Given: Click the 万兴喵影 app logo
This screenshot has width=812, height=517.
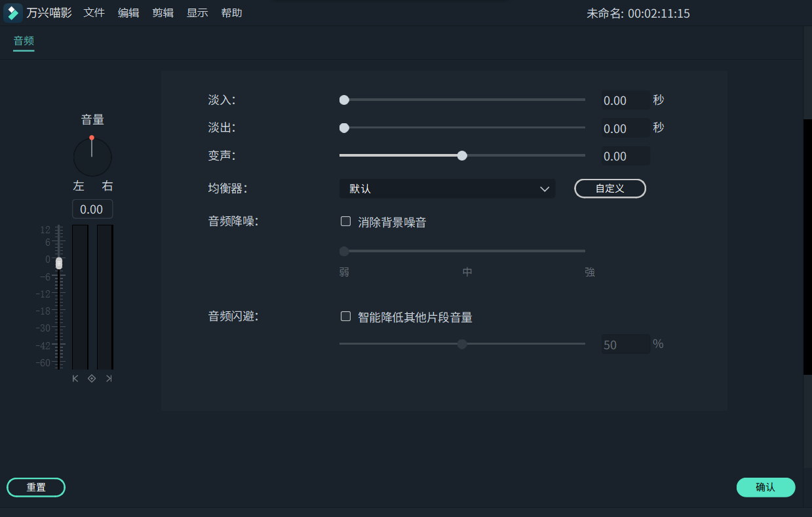Looking at the screenshot, I should point(12,12).
